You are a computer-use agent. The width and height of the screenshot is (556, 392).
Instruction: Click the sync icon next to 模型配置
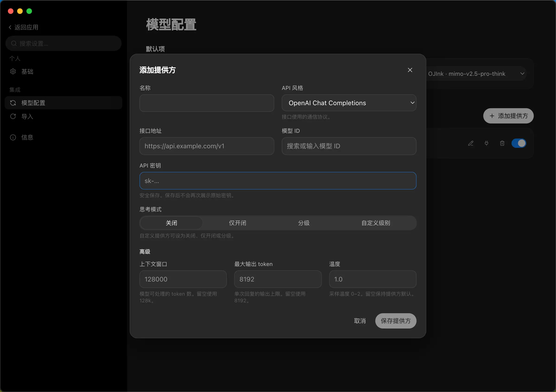(x=13, y=103)
